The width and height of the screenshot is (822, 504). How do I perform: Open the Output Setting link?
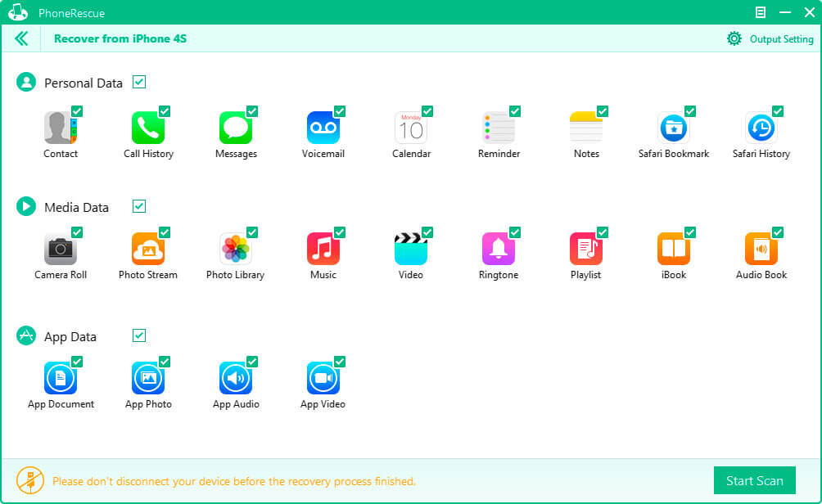tap(781, 39)
